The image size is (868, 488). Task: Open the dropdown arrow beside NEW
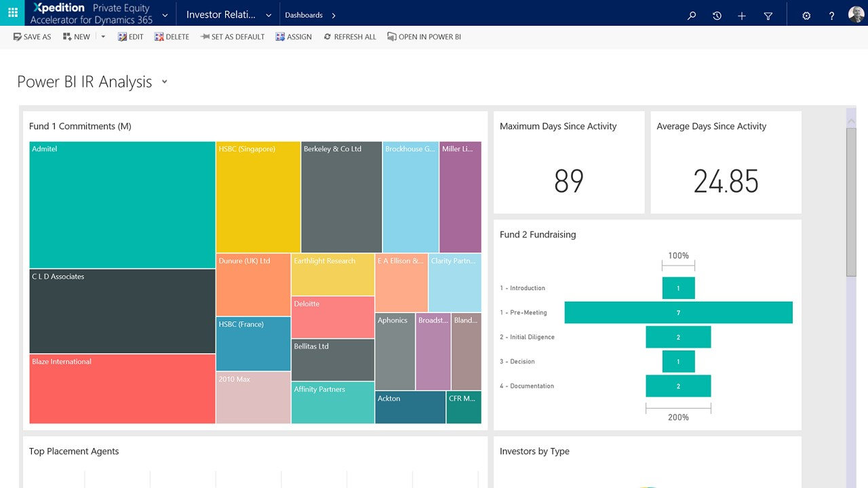click(103, 37)
